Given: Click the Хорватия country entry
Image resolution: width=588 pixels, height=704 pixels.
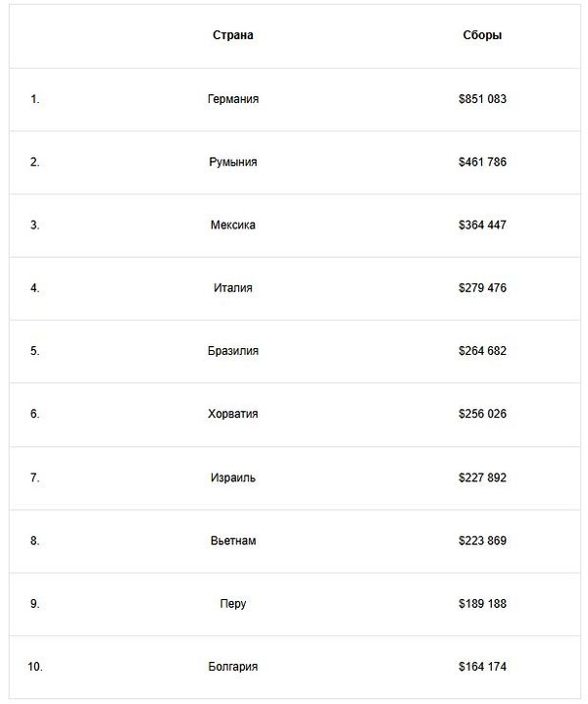Looking at the screenshot, I should click(233, 414).
